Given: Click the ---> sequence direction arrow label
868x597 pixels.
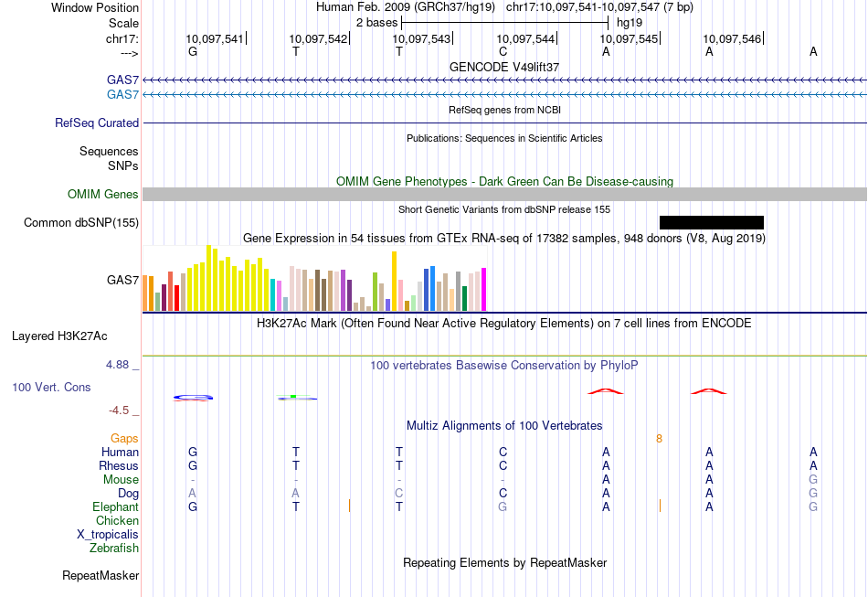Looking at the screenshot, I should pyautogui.click(x=130, y=53).
